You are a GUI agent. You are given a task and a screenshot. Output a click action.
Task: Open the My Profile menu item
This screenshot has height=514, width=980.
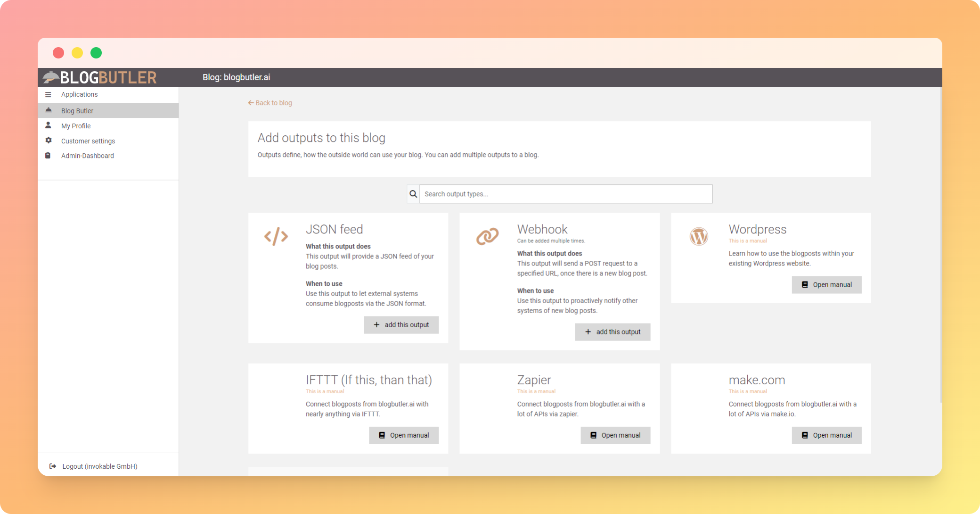pyautogui.click(x=76, y=126)
